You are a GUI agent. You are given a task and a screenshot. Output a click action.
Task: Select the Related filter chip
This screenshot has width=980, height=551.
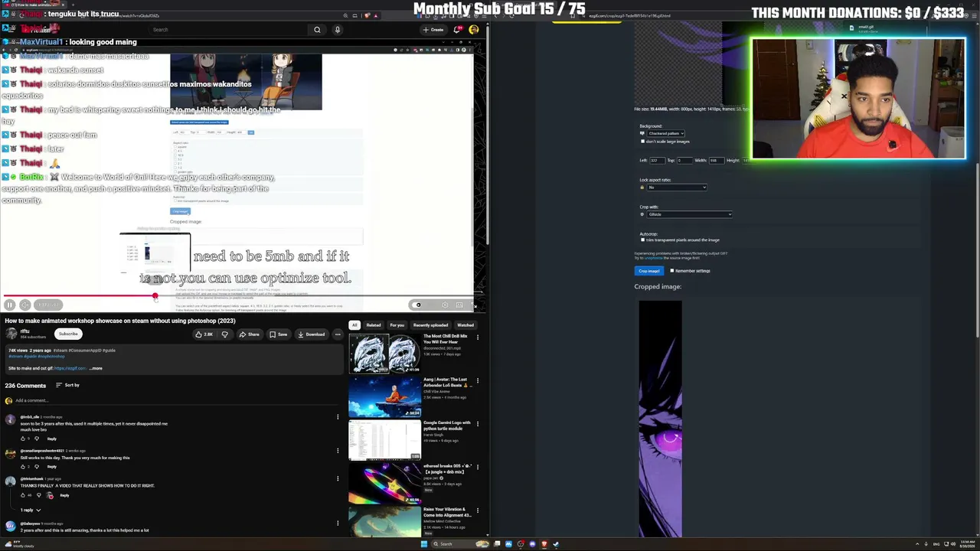[373, 325]
